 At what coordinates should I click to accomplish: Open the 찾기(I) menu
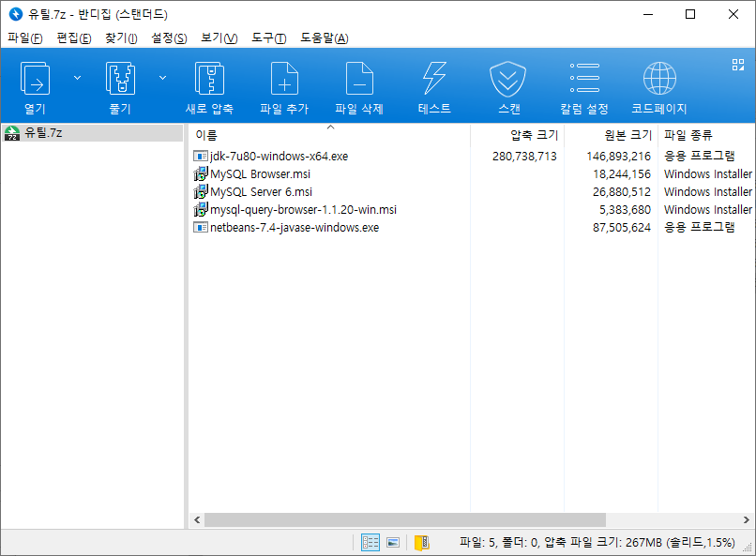click(122, 38)
